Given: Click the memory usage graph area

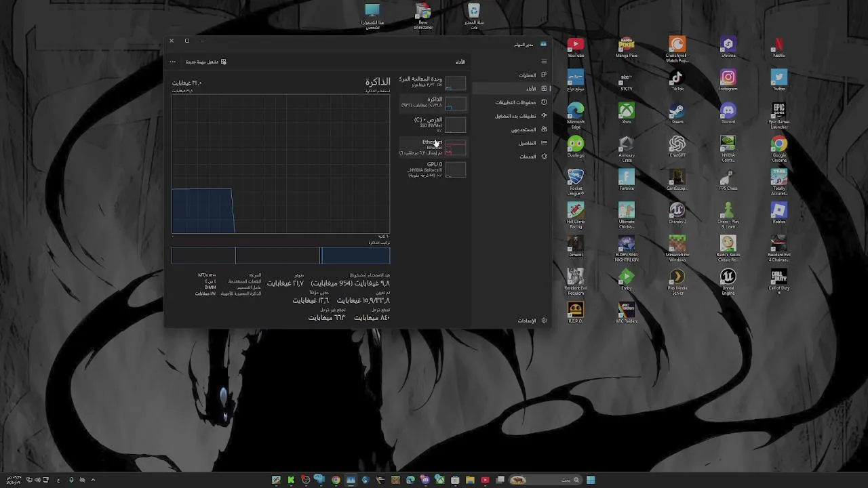Looking at the screenshot, I should tap(281, 164).
